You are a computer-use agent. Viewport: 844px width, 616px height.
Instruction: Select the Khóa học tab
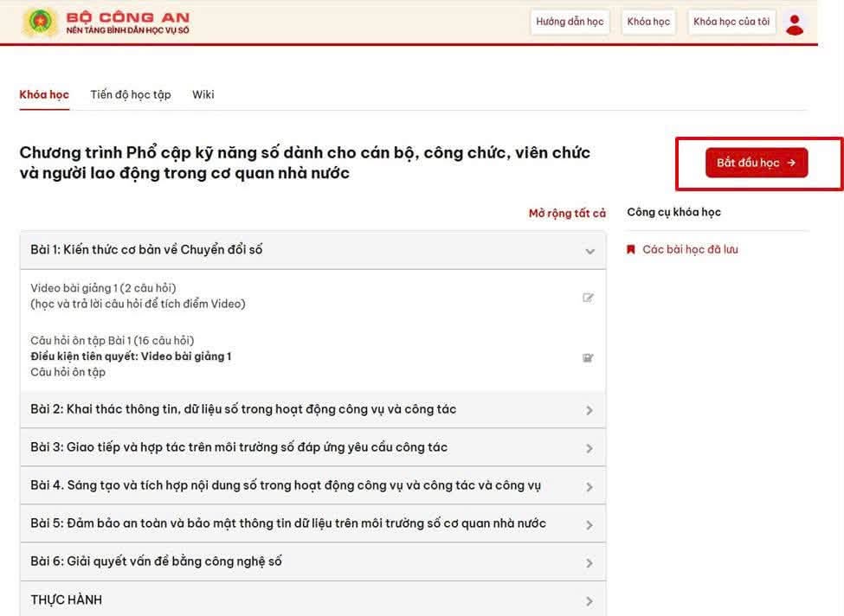coord(44,94)
